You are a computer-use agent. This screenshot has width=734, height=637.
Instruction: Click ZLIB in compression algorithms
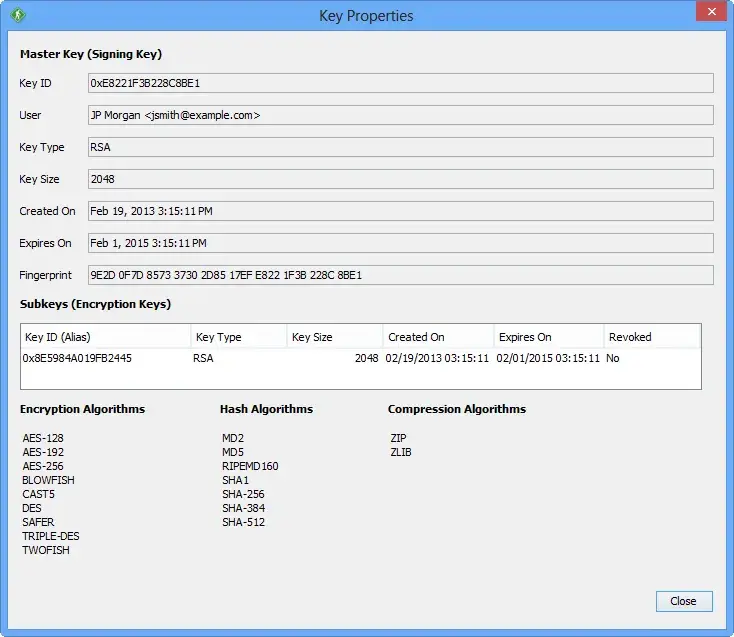click(x=401, y=452)
